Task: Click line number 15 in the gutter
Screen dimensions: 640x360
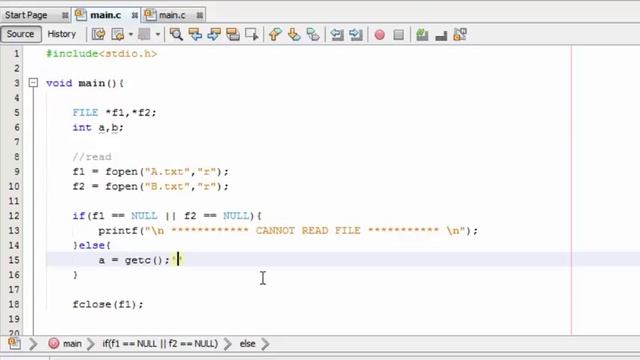Action: coord(14,260)
